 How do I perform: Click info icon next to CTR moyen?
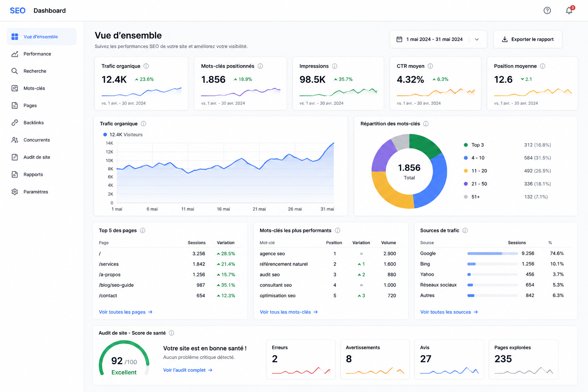(430, 66)
